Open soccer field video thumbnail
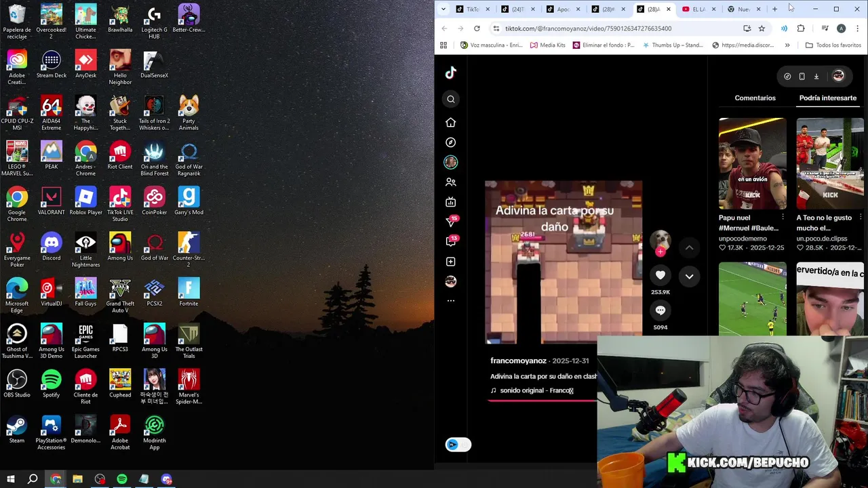The width and height of the screenshot is (868, 488). pos(753,298)
